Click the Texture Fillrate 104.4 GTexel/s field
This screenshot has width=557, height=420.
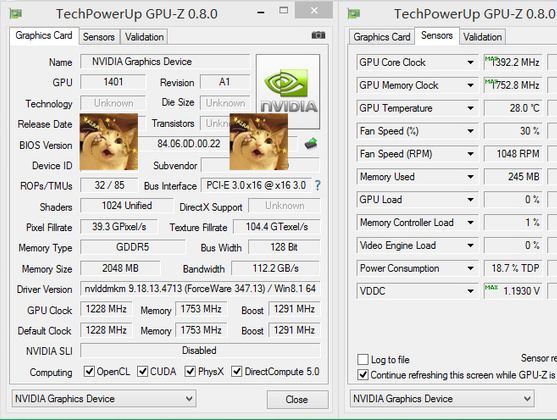pos(277,227)
